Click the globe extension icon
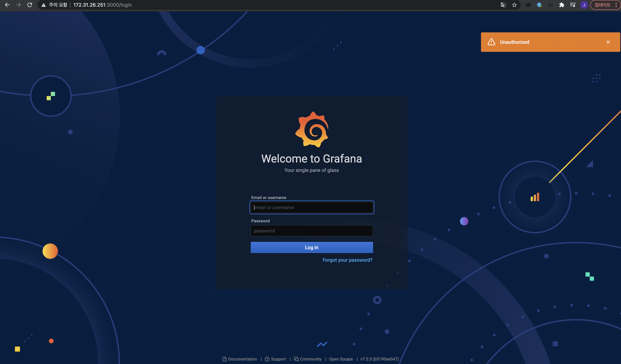This screenshot has height=364, width=621. tap(540, 5)
